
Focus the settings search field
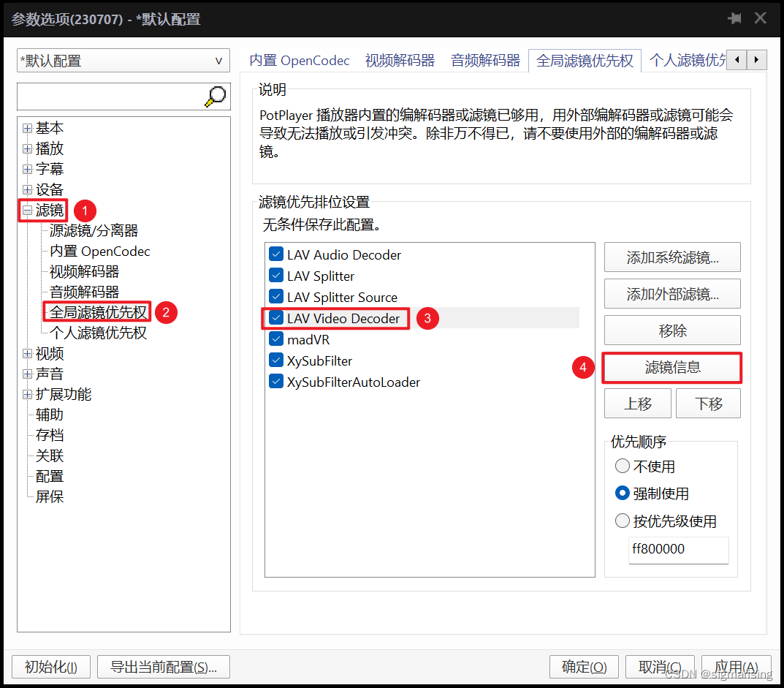pos(110,96)
